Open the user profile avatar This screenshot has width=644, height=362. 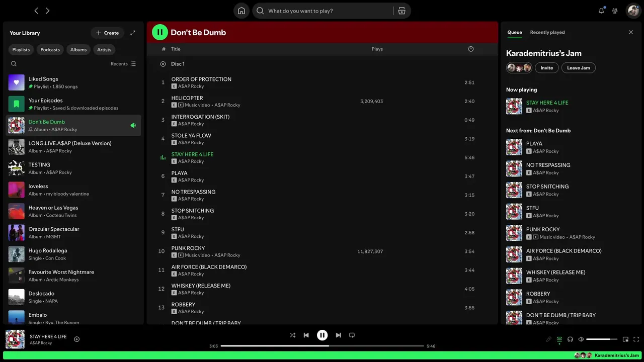[633, 11]
